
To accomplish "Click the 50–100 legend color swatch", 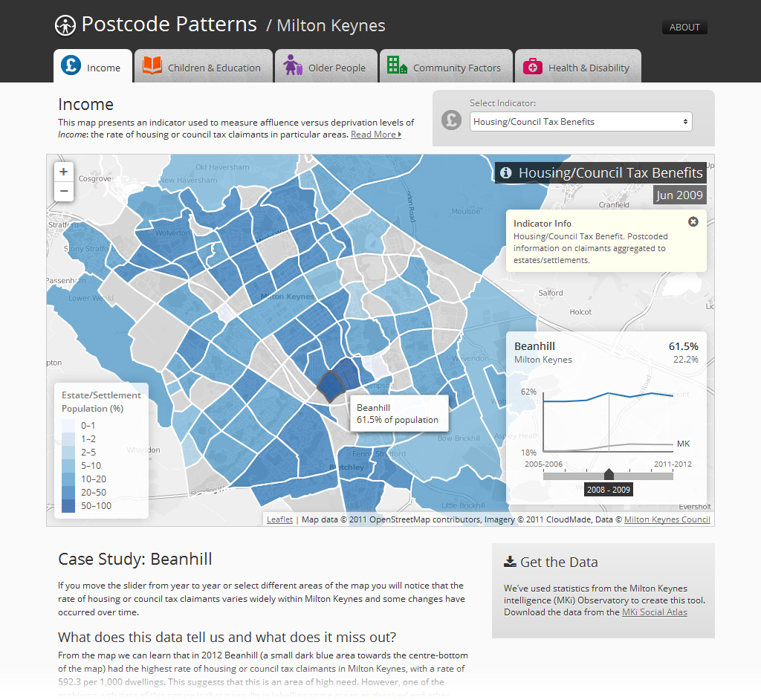I will coord(68,506).
